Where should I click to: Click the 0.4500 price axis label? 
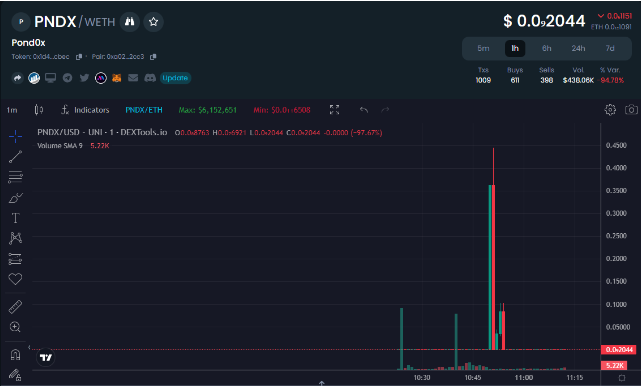coord(616,145)
